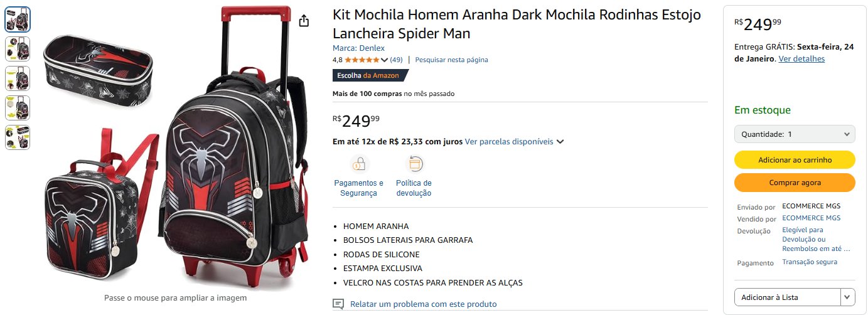The width and height of the screenshot is (868, 315).
Task: Open the Pagamentos e Segurança icon
Action: point(359,164)
